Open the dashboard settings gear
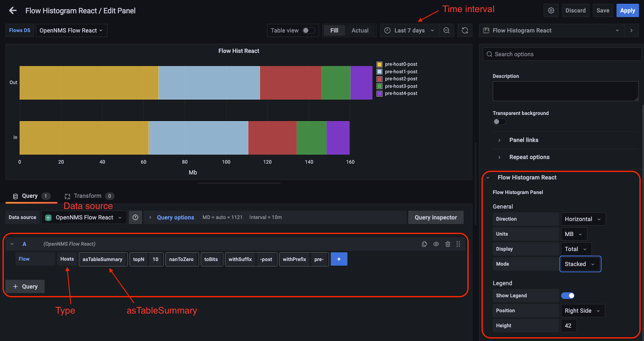Viewport: 644px width, 341px height. pyautogui.click(x=551, y=10)
